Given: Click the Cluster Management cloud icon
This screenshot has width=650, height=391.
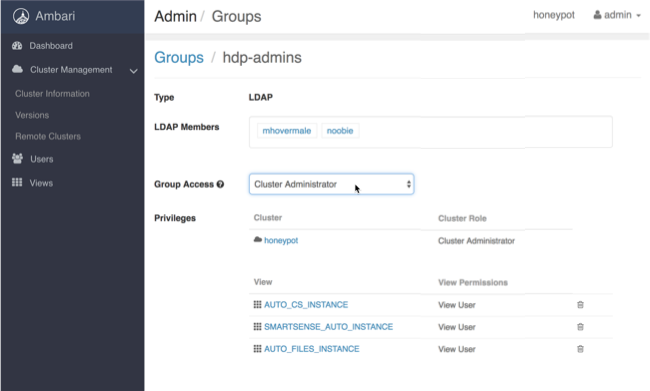Looking at the screenshot, I should (x=17, y=69).
